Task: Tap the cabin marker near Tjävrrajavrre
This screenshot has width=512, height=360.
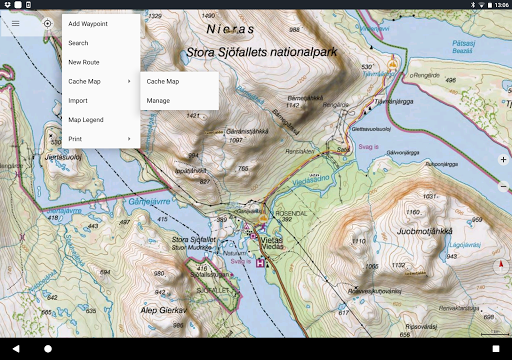Action: [x=392, y=64]
